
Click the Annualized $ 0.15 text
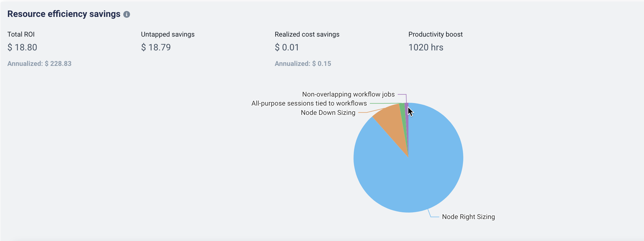(x=303, y=64)
